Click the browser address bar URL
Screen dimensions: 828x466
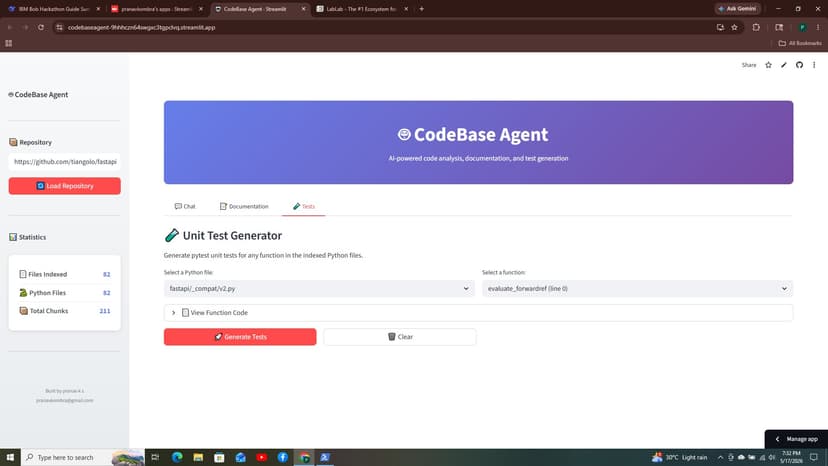(141, 27)
